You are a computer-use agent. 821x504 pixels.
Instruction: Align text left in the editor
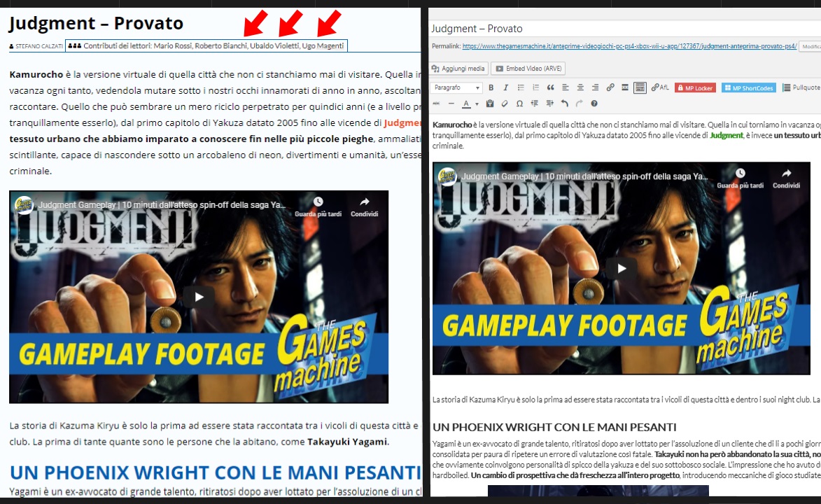566,87
